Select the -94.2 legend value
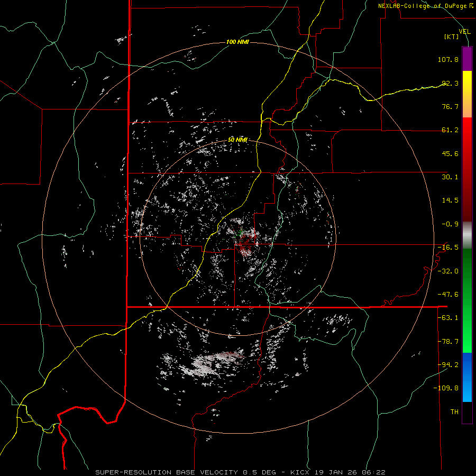The image size is (476, 476). click(x=448, y=364)
